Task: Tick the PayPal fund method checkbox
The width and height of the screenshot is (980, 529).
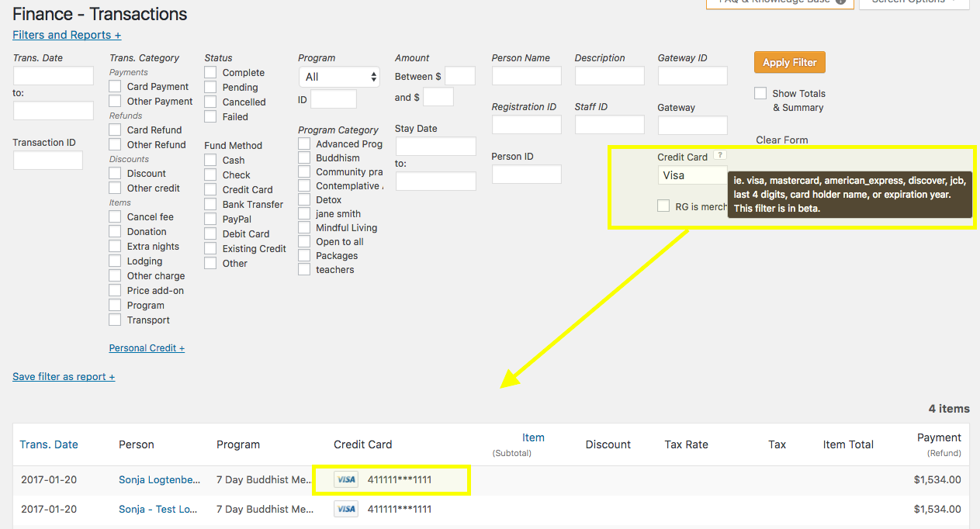Action: [x=210, y=219]
